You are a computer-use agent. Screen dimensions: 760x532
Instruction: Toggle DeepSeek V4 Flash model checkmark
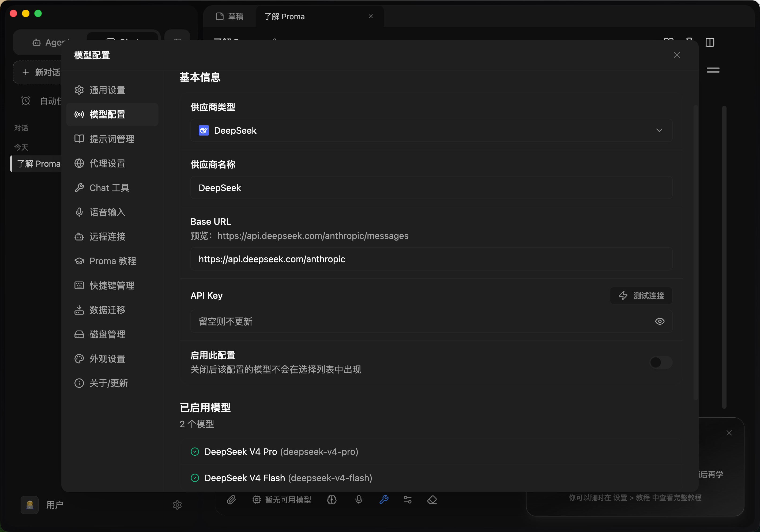point(195,478)
